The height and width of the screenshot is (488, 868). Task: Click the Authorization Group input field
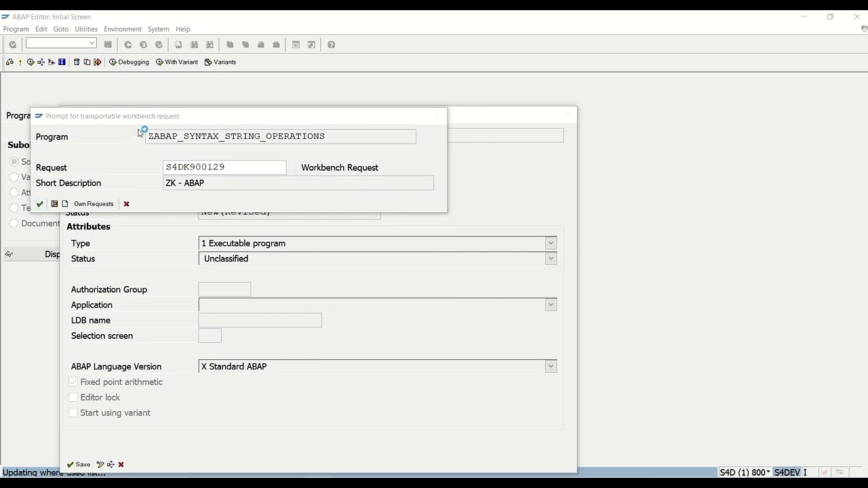(x=224, y=289)
